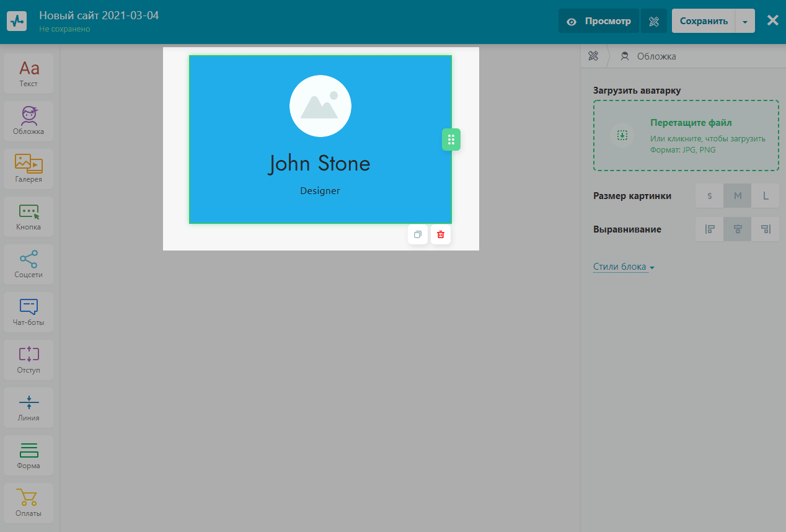Image resolution: width=786 pixels, height=532 pixels.
Task: Expand the Стили блока section
Action: [624, 267]
